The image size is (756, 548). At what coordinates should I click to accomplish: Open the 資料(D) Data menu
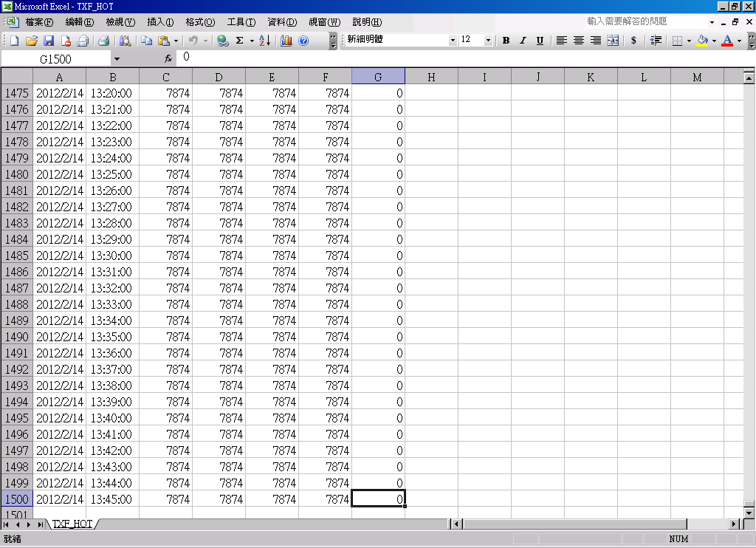[282, 22]
